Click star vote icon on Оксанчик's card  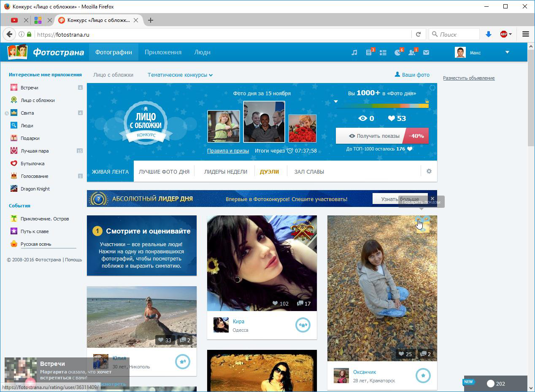pos(423,375)
